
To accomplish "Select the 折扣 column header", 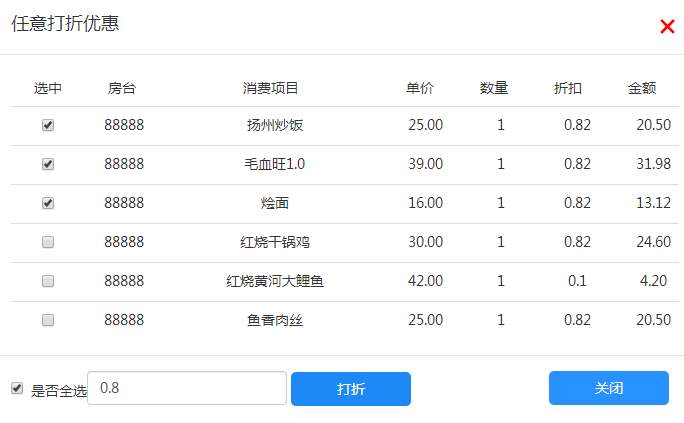I will [568, 89].
